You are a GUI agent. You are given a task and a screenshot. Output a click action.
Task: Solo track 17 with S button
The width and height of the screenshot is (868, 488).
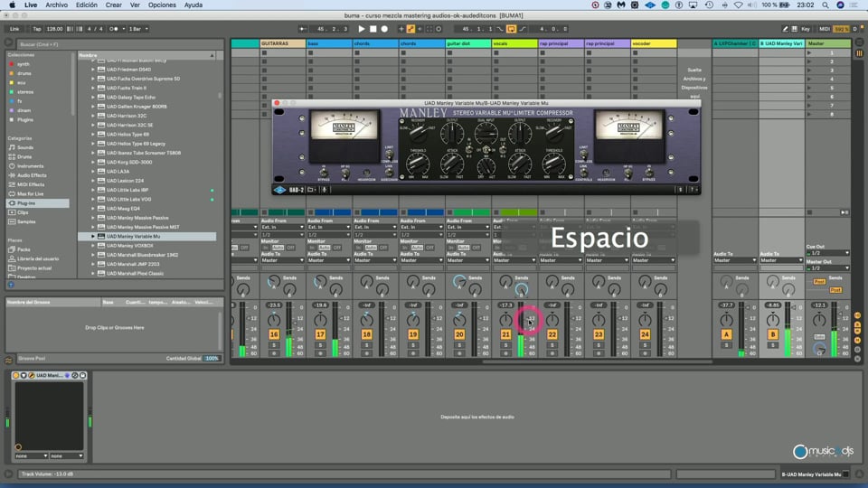[x=320, y=345]
